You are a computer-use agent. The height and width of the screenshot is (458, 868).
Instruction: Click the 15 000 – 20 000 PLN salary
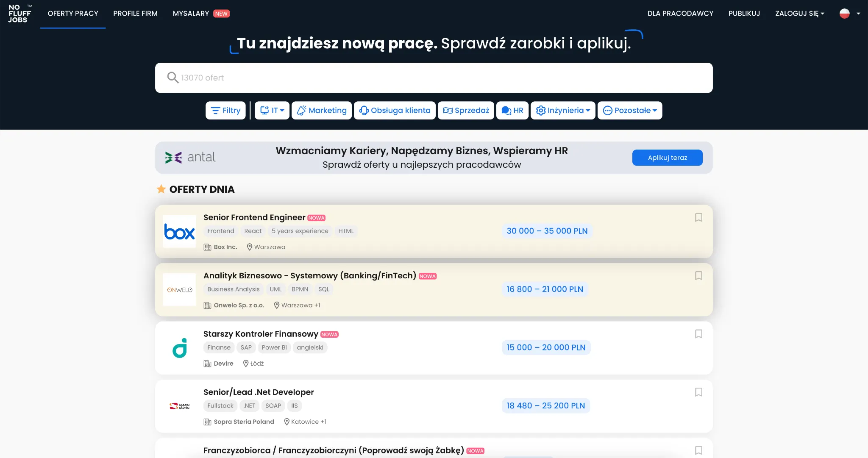click(x=546, y=347)
